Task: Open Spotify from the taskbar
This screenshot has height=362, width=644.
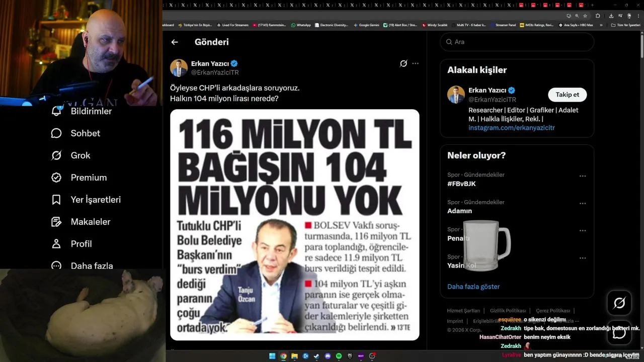Action: click(339, 356)
